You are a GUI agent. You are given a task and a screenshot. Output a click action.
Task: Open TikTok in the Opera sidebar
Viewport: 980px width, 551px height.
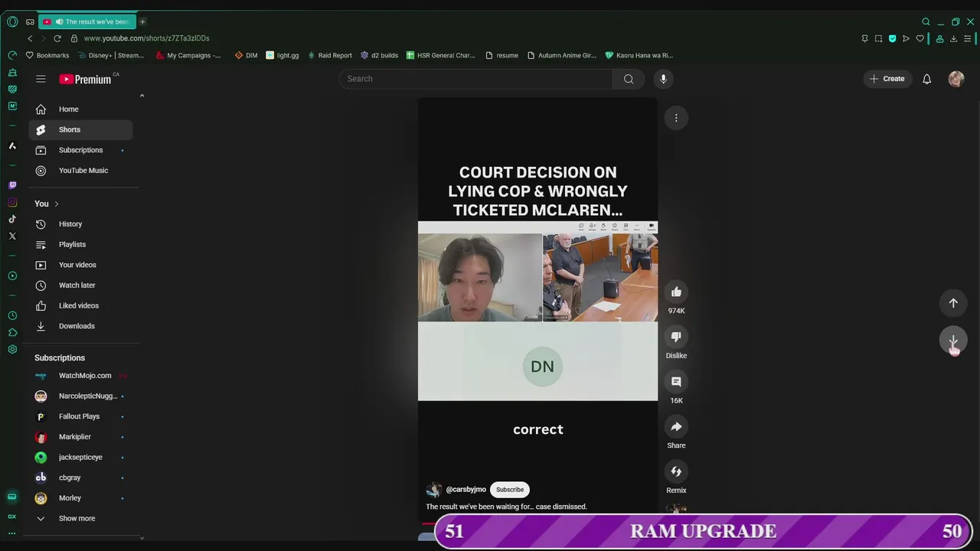click(12, 219)
